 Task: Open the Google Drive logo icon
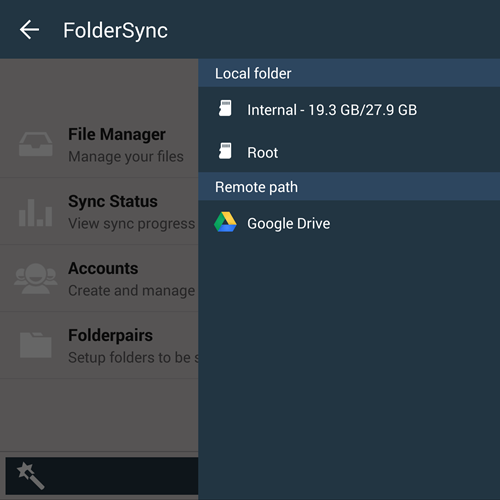coord(225,222)
